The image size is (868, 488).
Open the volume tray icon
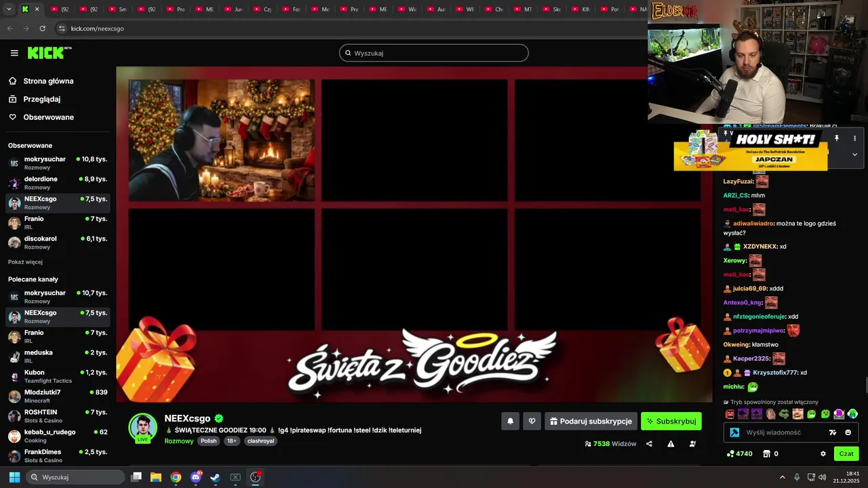(823, 477)
